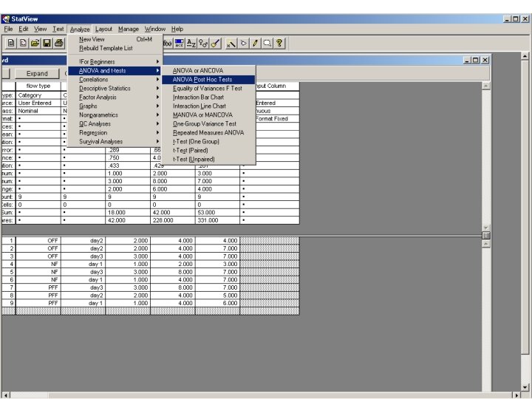This screenshot has height=399, width=532.
Task: Click the new view document toolbar icon
Action: click(23, 43)
